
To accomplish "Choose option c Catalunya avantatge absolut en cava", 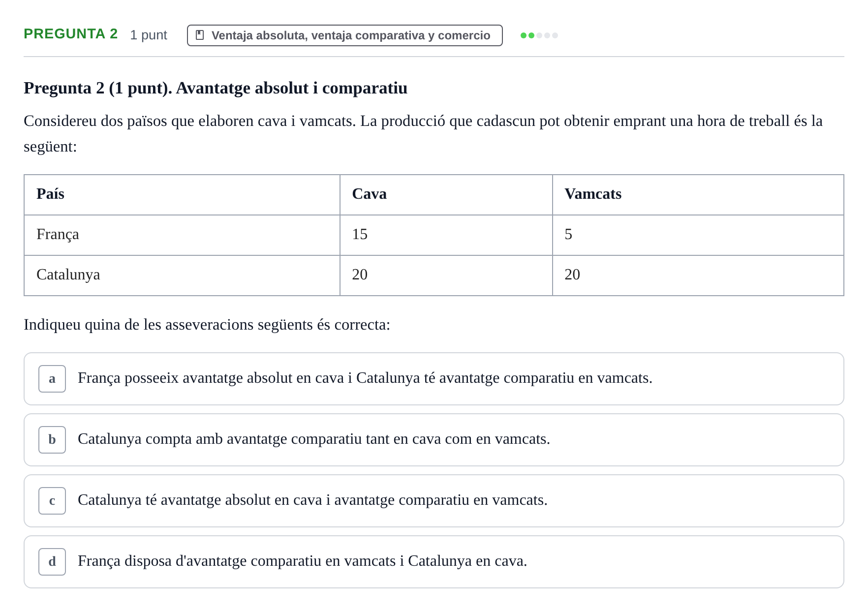I will [x=434, y=501].
